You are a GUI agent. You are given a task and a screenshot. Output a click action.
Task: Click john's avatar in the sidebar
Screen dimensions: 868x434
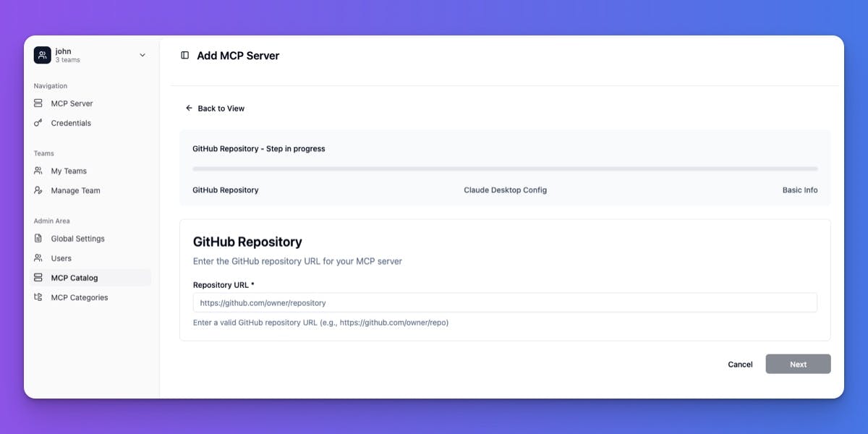(42, 54)
